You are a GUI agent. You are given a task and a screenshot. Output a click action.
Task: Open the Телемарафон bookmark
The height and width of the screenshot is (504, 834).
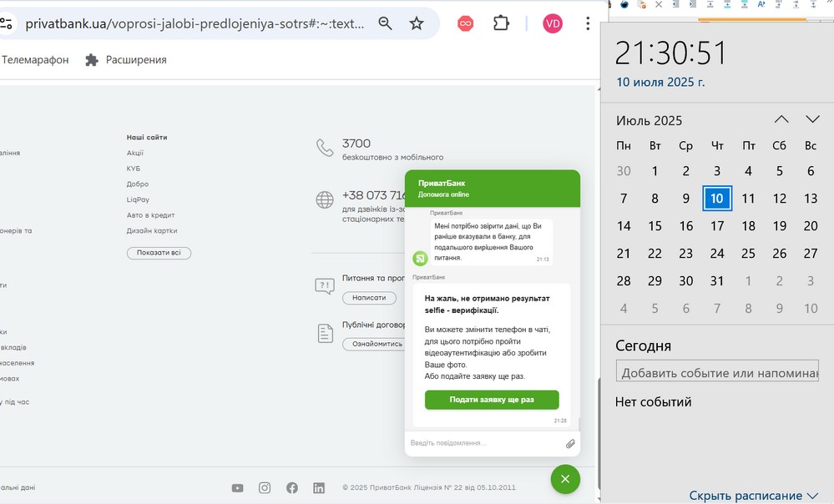coord(35,59)
